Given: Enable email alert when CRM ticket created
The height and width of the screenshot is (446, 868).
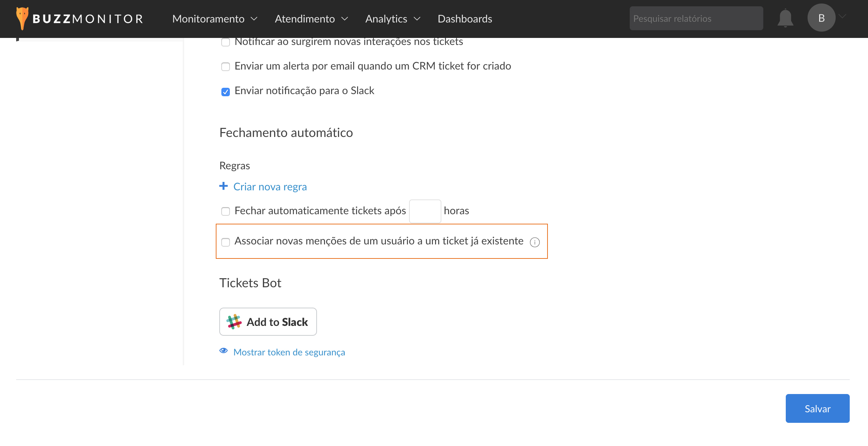Looking at the screenshot, I should point(226,67).
